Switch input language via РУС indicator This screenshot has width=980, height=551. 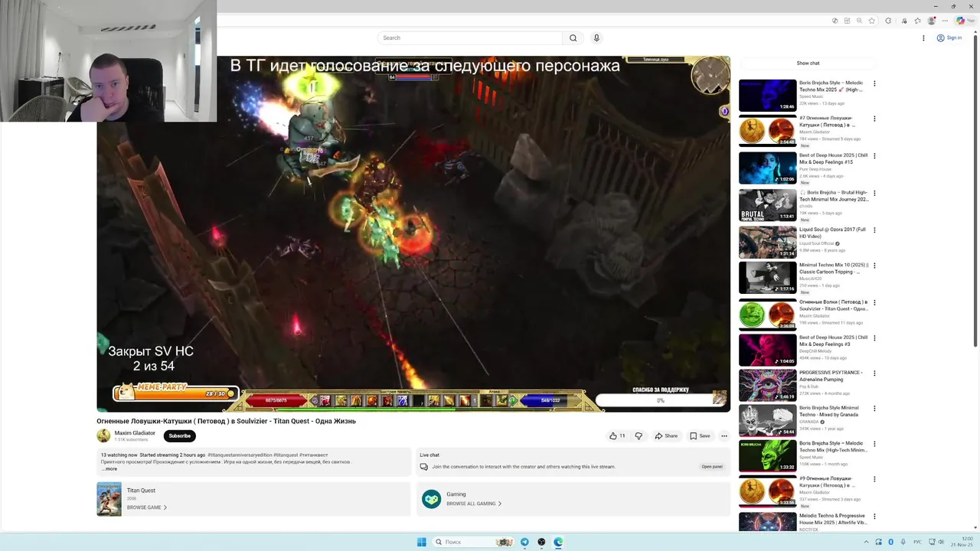[917, 542]
